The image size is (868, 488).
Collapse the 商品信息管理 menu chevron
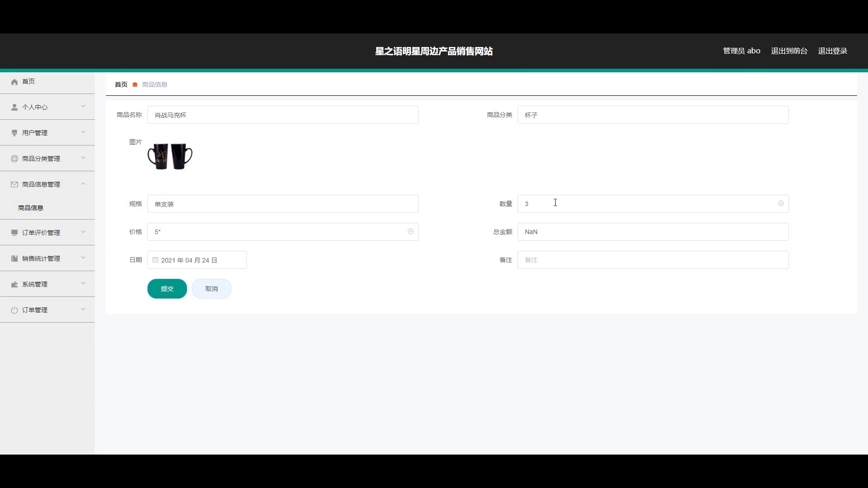[x=83, y=183]
